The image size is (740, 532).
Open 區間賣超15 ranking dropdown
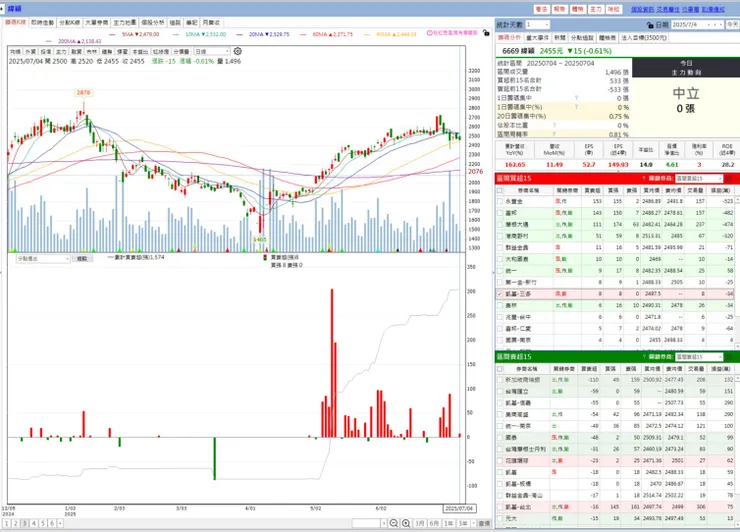coord(699,357)
